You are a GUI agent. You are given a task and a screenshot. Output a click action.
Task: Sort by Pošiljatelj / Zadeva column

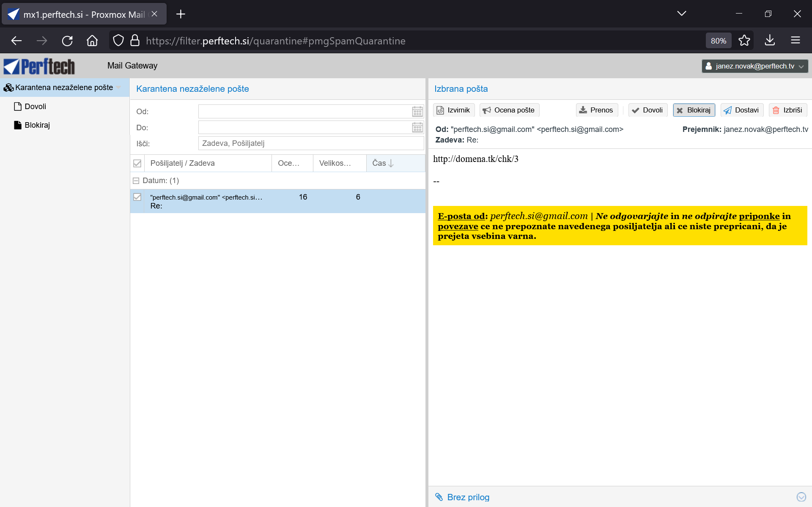click(x=208, y=163)
